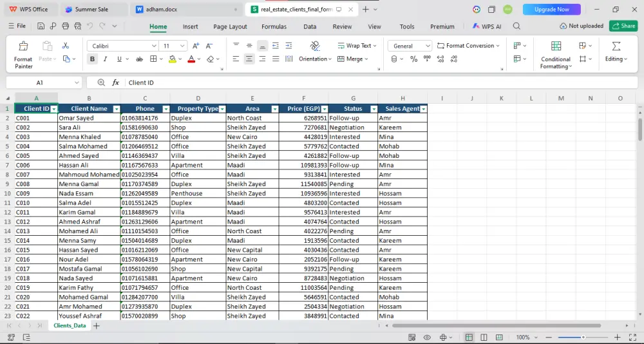Open Print Preview from quick access bar
Screen dimensions: 644x344
point(78,26)
